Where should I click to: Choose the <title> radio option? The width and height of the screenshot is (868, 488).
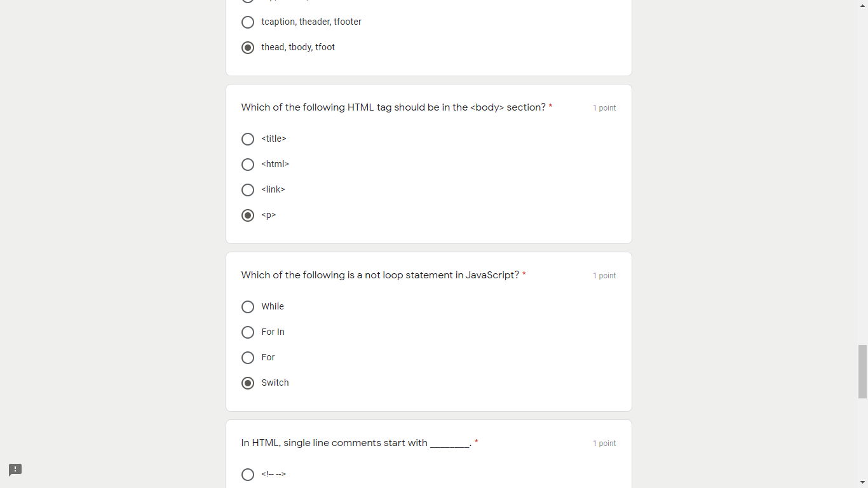[x=248, y=139]
